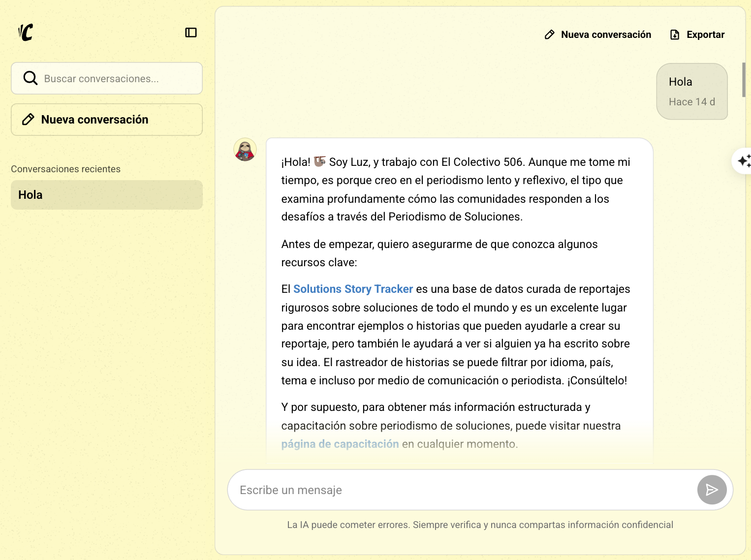Click the pencil icon in the top Nueva conversación
Image resolution: width=751 pixels, height=560 pixels.
(x=550, y=34)
